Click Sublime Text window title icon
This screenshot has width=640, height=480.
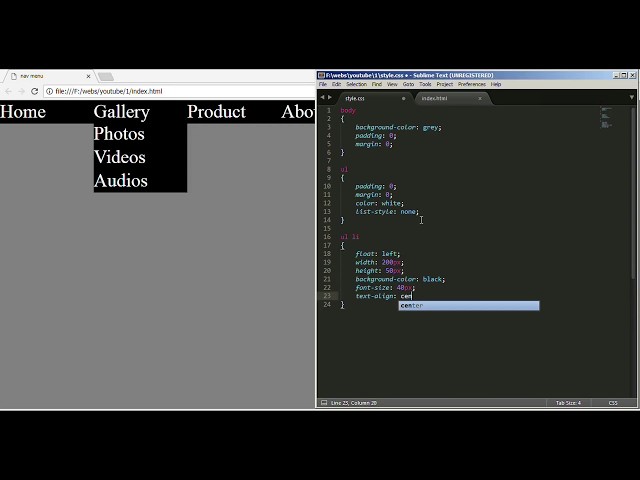[321, 75]
